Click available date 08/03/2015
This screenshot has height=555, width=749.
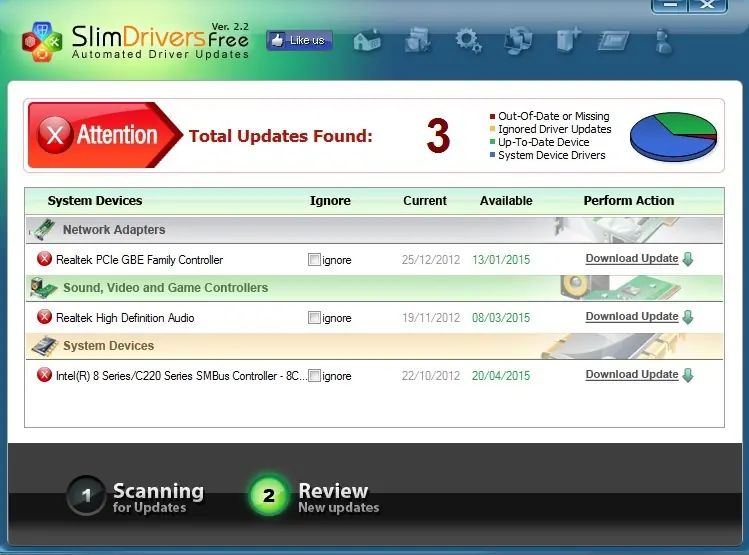(x=501, y=318)
